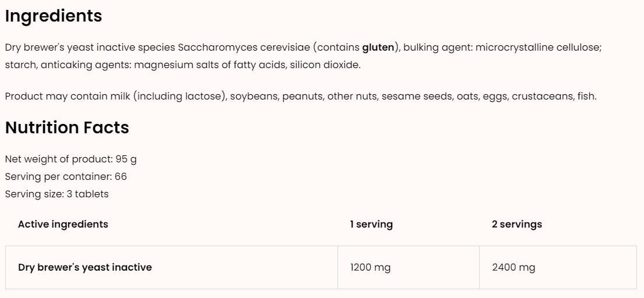Click the microcrystalline cellulose text
The image size is (644, 298).
coord(538,47)
